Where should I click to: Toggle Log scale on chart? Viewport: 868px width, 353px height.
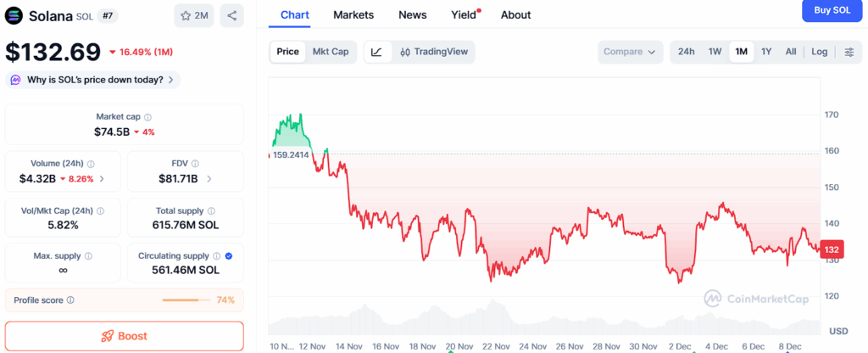[x=819, y=52]
